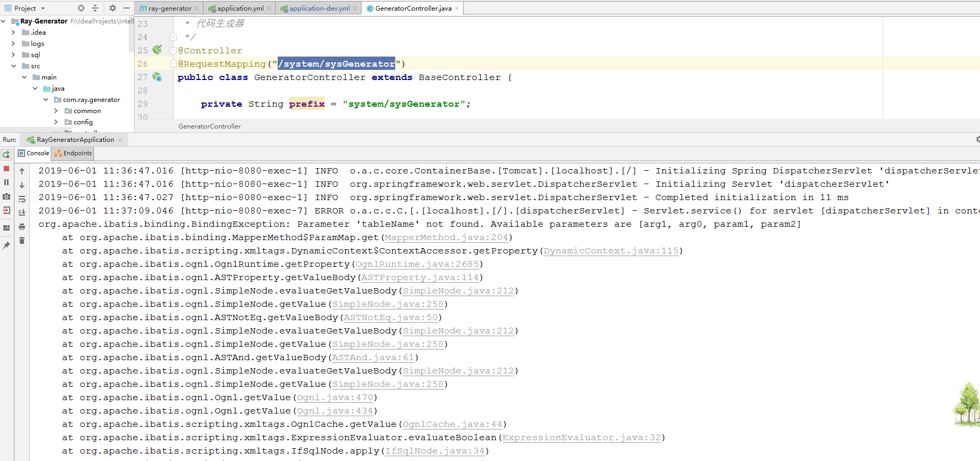Open Project panel settings gear
Viewport: 980px width, 461px height.
tap(113, 8)
